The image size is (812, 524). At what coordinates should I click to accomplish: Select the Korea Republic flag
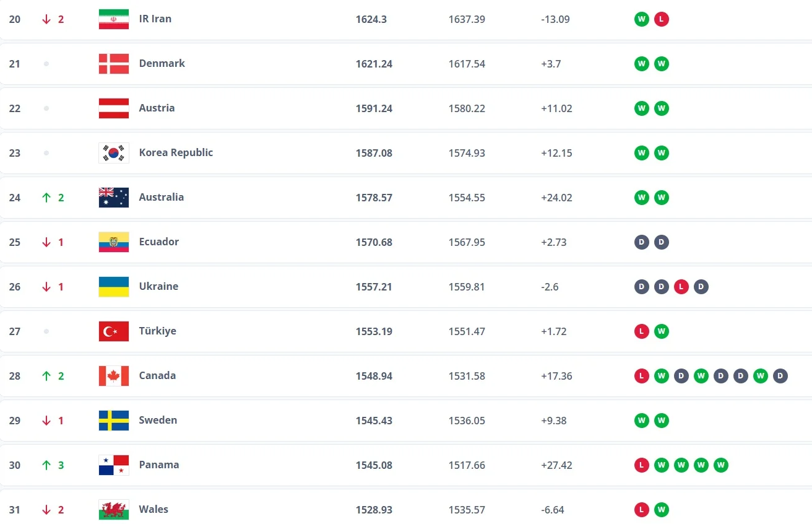114,153
